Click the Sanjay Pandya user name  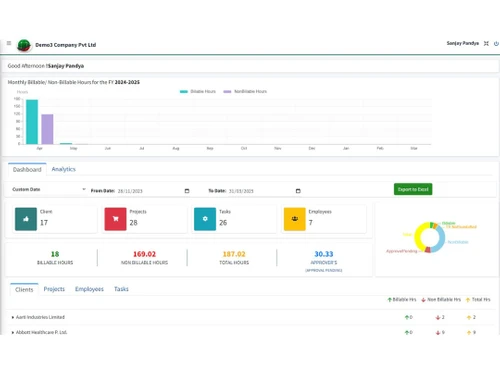point(463,43)
